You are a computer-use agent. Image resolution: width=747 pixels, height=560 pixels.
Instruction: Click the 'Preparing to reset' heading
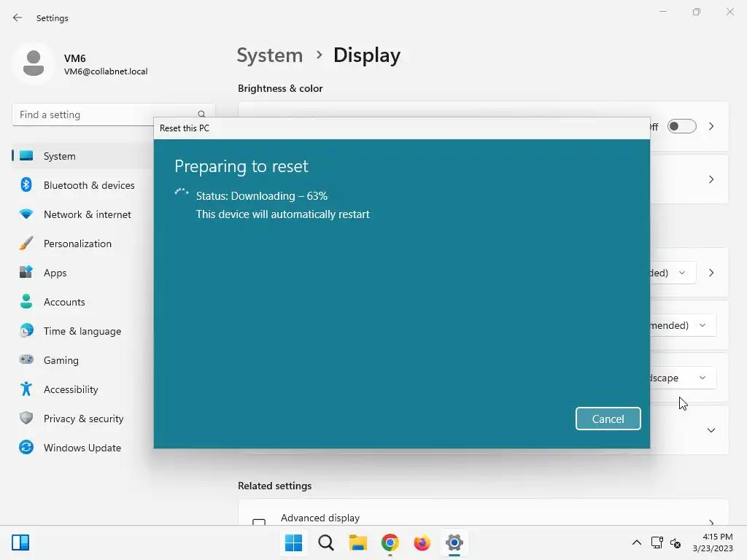(x=241, y=166)
